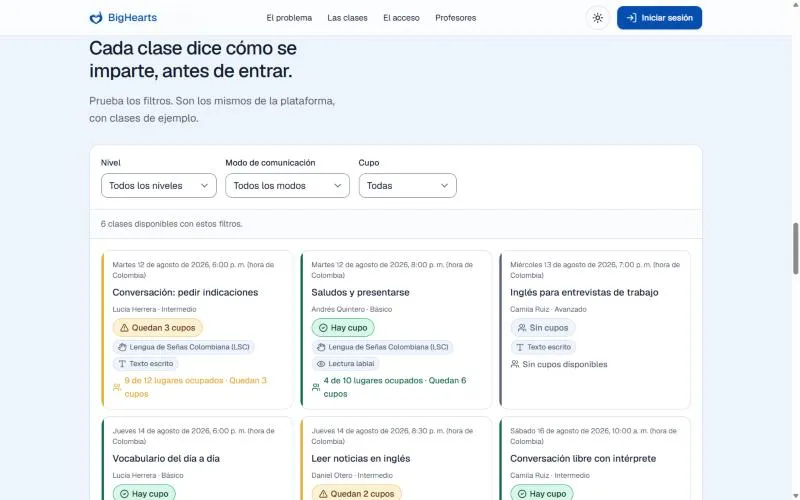Click the text T icon in pedir indicaciones card
This screenshot has height=500, width=800.
click(122, 364)
